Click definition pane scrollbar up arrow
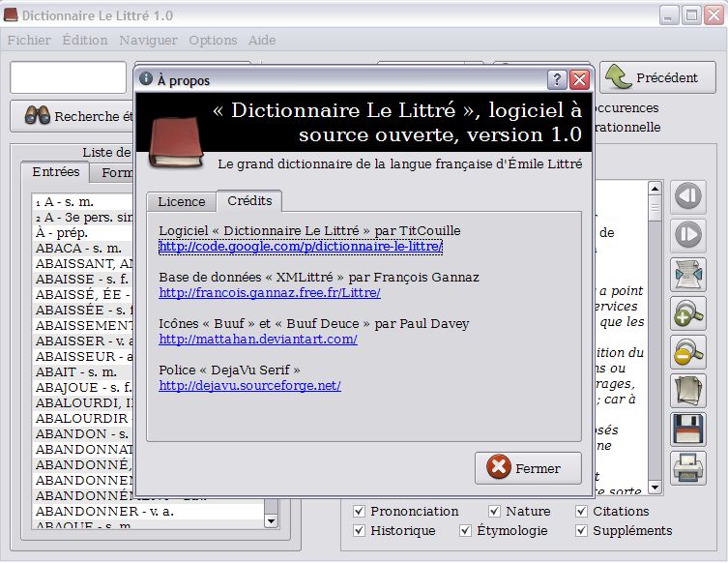728x563 pixels. 655,188
